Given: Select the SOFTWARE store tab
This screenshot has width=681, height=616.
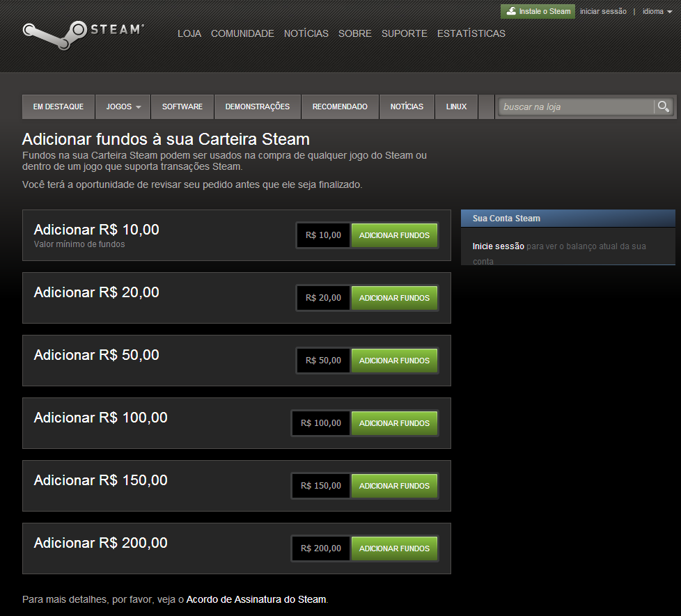Looking at the screenshot, I should point(182,106).
